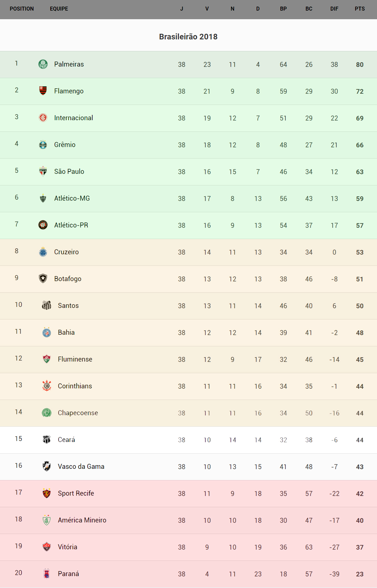377x588 pixels.
Task: Click the Brasileirão 2018 title
Action: click(188, 37)
